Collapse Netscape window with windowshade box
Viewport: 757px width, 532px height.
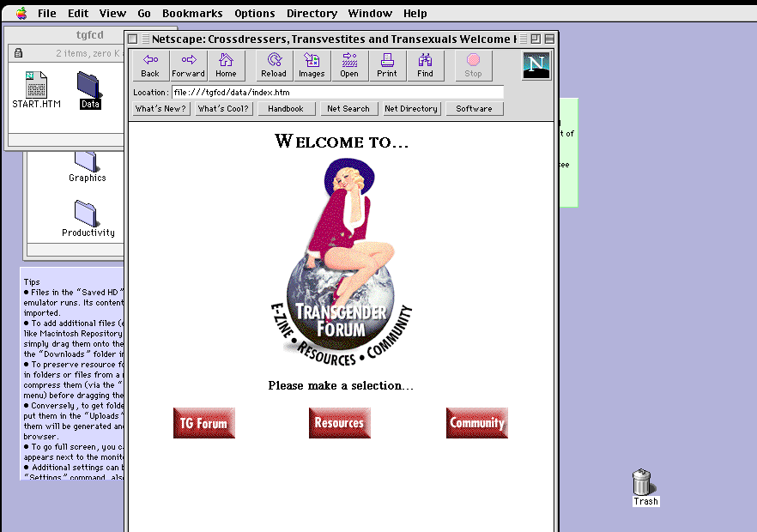click(549, 39)
